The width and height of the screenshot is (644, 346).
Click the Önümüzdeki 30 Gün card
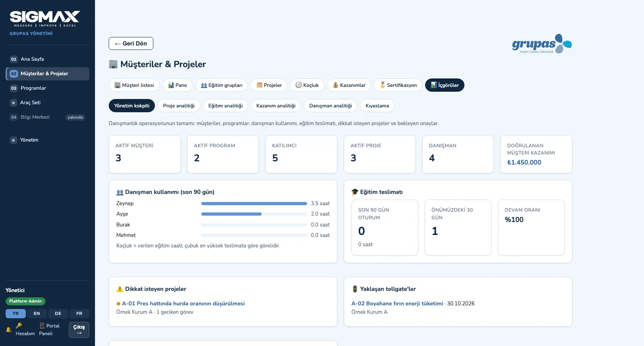point(458,227)
